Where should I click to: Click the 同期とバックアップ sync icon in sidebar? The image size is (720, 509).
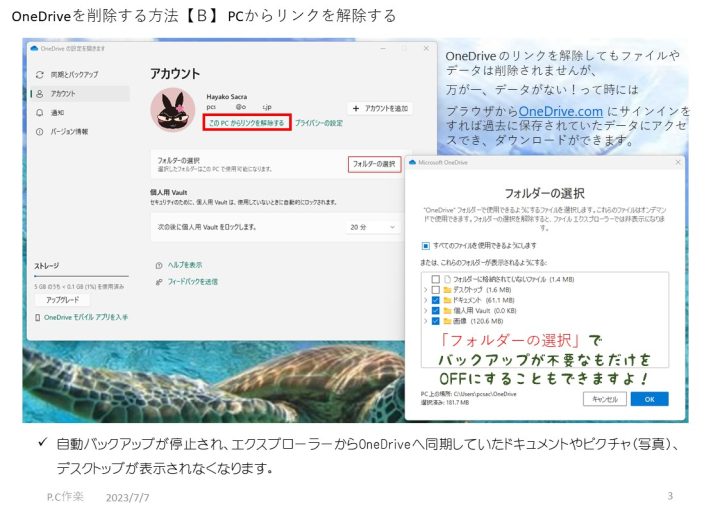pyautogui.click(x=40, y=74)
